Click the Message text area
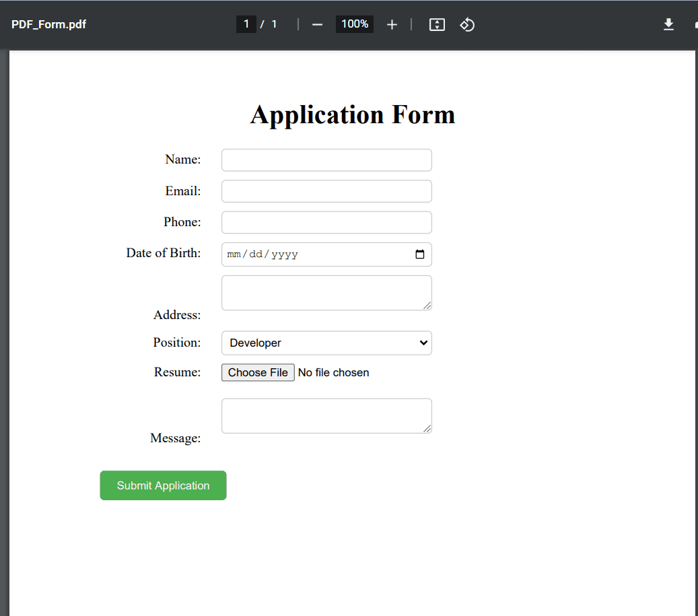The image size is (698, 616). (326, 415)
